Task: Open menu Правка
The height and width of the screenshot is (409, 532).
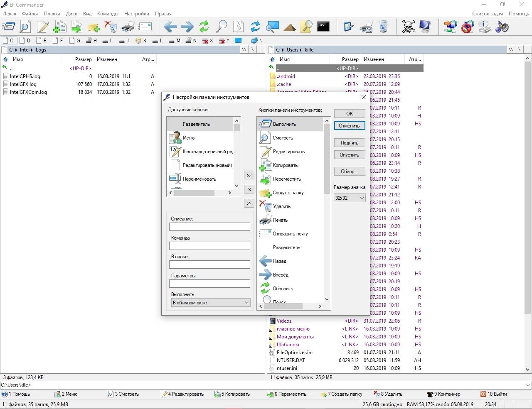Action: (52, 14)
